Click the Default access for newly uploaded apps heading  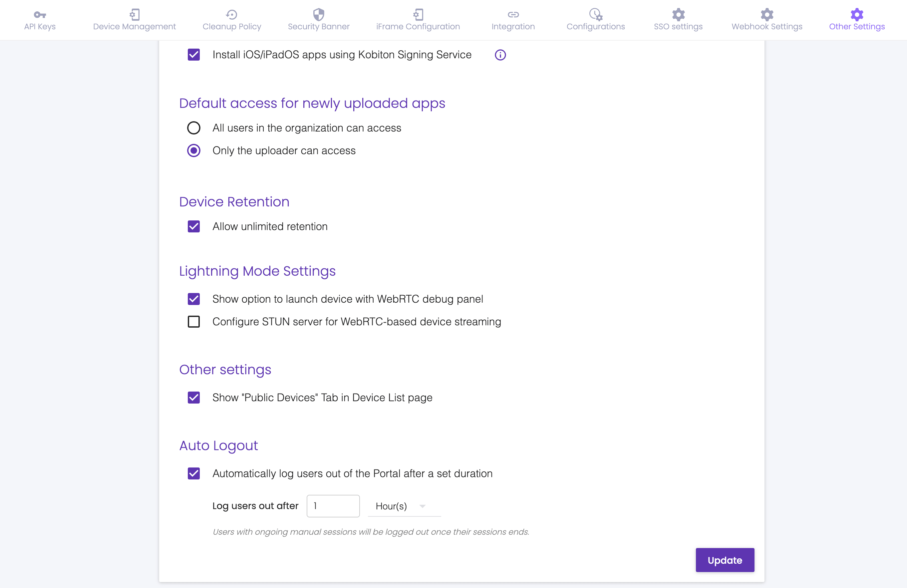(312, 104)
